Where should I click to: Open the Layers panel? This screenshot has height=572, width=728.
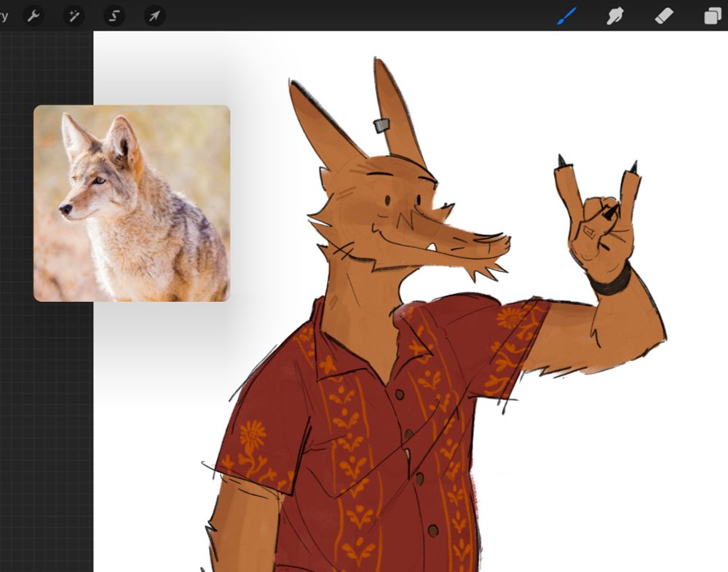coord(713,16)
